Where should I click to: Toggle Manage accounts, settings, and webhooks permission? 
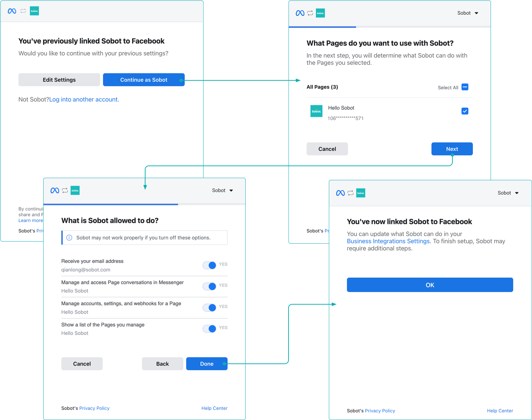[x=209, y=308]
